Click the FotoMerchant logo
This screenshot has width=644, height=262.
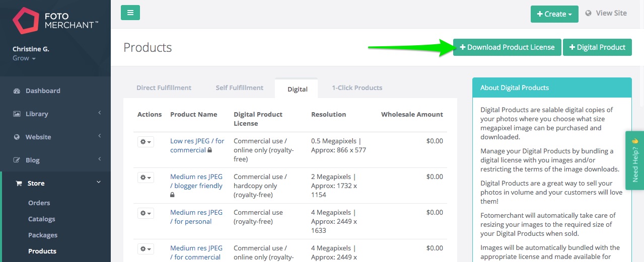pos(55,21)
